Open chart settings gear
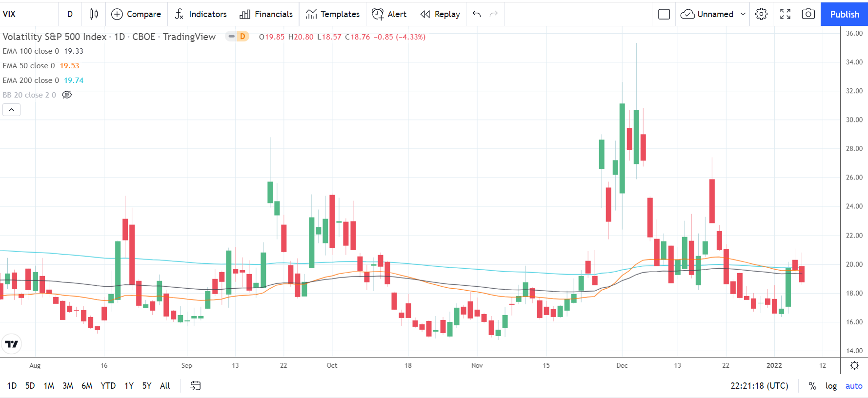868x398 pixels. [x=761, y=14]
